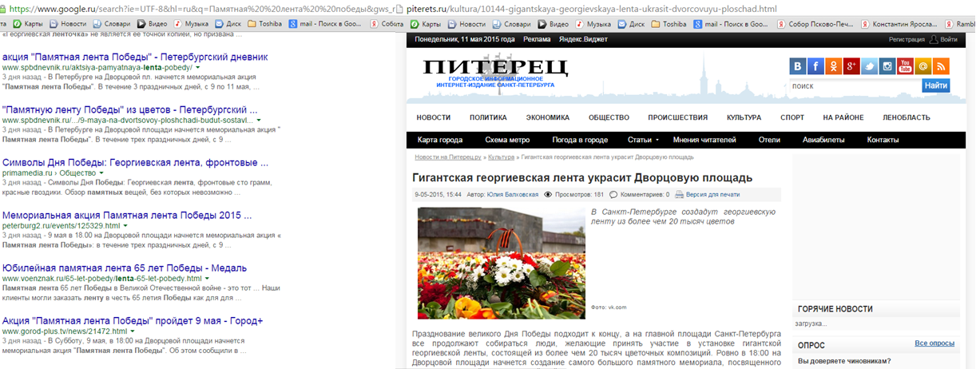Open the ПРОИСШЕСТВИЯ section tab
The image size is (980, 369).
point(678,117)
